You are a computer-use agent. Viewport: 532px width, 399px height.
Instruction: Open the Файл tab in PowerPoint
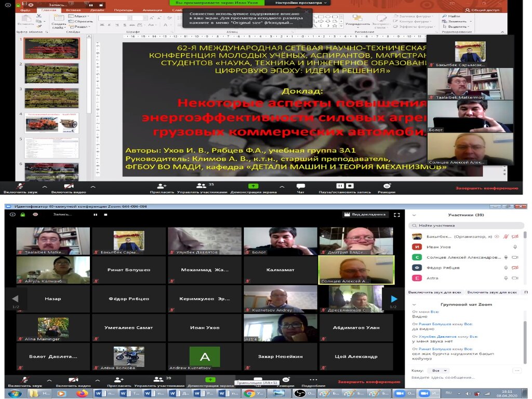[25, 10]
